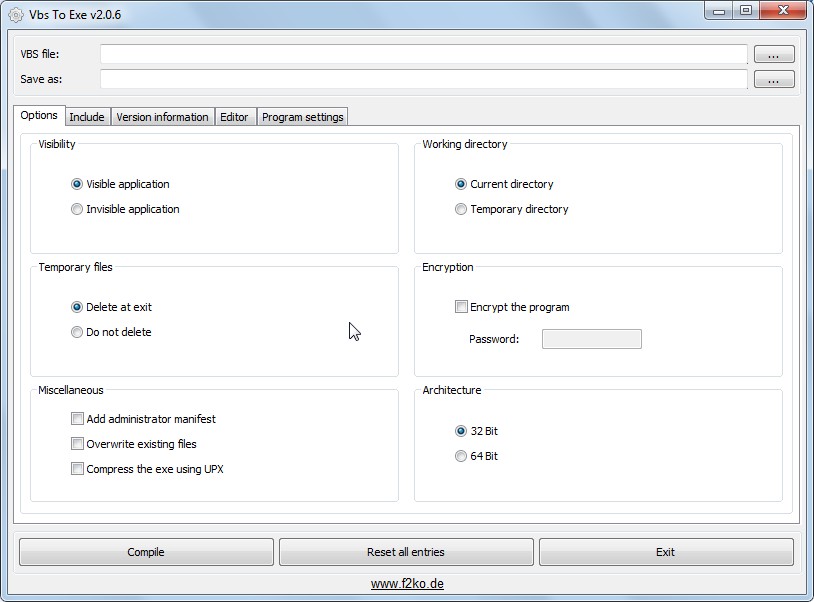Viewport: 814px width, 602px height.
Task: Click the Vbs To Exe gear icon in title bar
Action: click(16, 15)
